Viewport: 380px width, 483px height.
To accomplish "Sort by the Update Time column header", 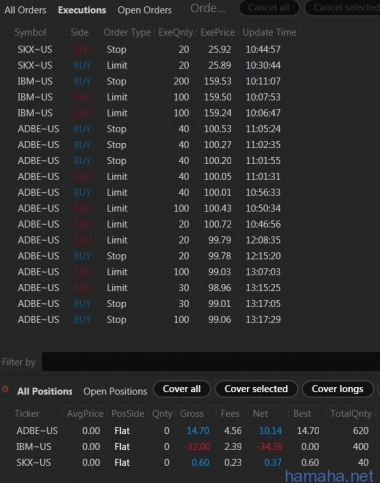I will 269,32.
